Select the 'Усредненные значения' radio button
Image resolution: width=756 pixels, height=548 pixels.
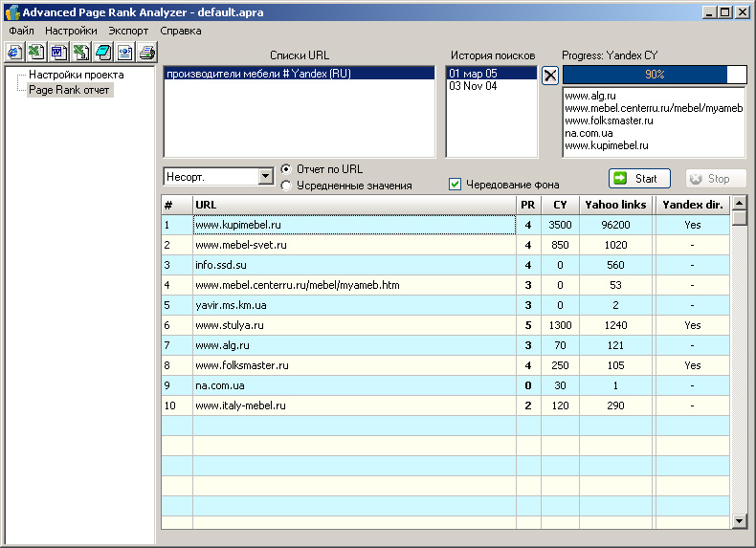click(286, 186)
